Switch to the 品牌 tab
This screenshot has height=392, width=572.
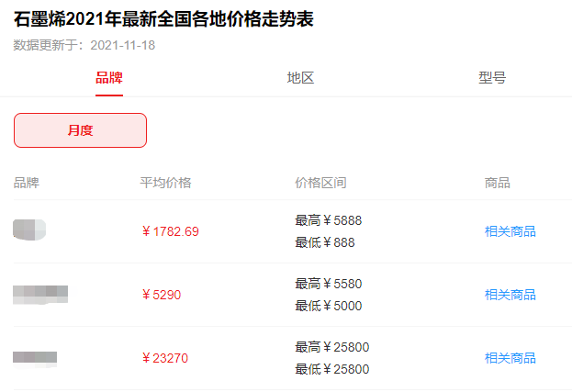click(x=109, y=78)
